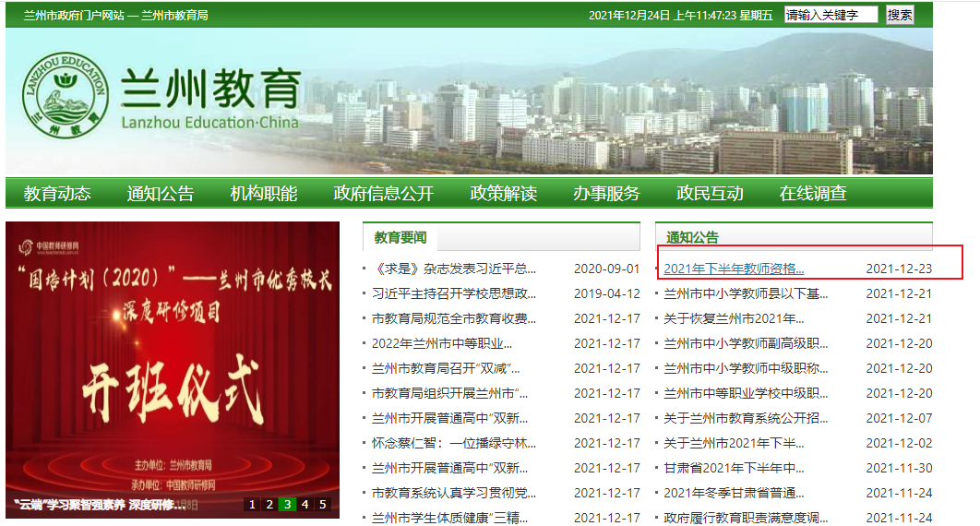Open the 教育动态 menu
This screenshot has width=980, height=526.
57,193
